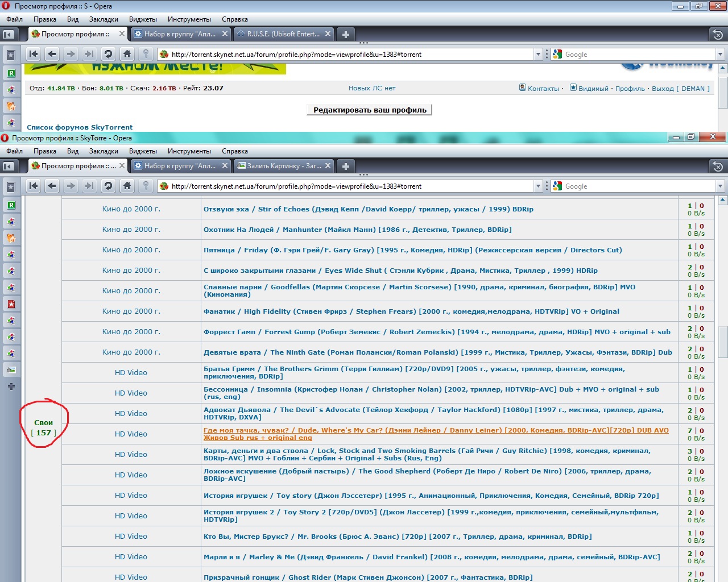Viewport: 728px width, 582px height.
Task: Open Файл menu in front Opera window
Action: tap(14, 151)
